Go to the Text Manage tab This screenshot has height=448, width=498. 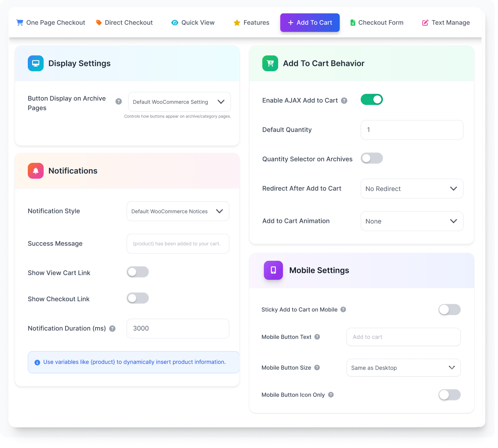(446, 23)
